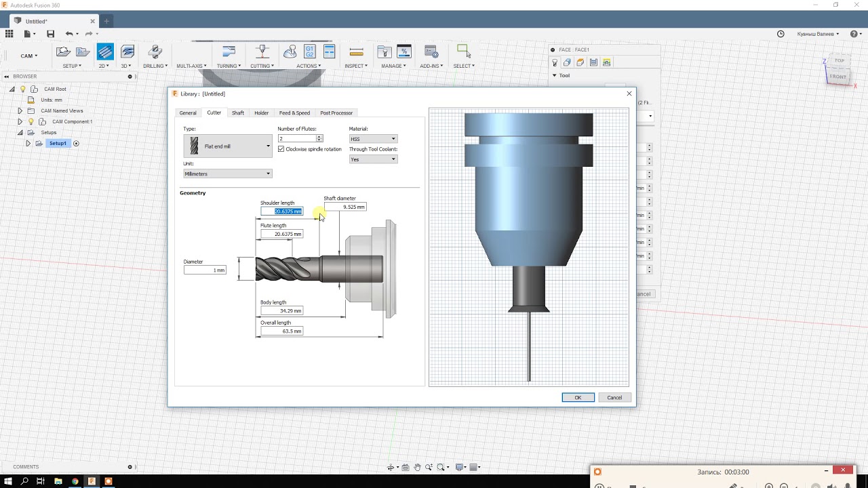This screenshot has width=868, height=488.
Task: Select the 3D adaptive clearing icon
Action: pyautogui.click(x=127, y=52)
